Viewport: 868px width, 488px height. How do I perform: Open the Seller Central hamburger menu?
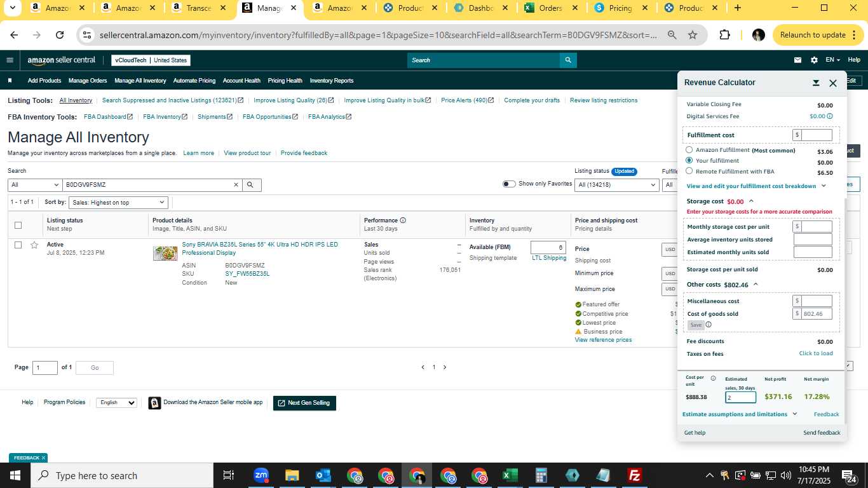pos(10,60)
